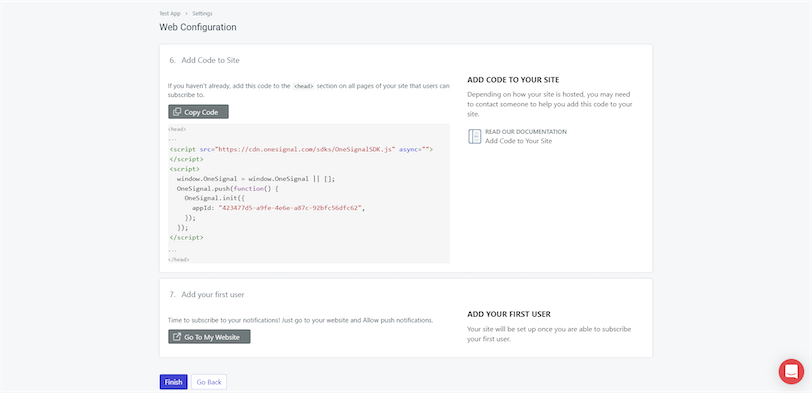
Task: Click the appId value string in the code
Action: tap(290, 208)
